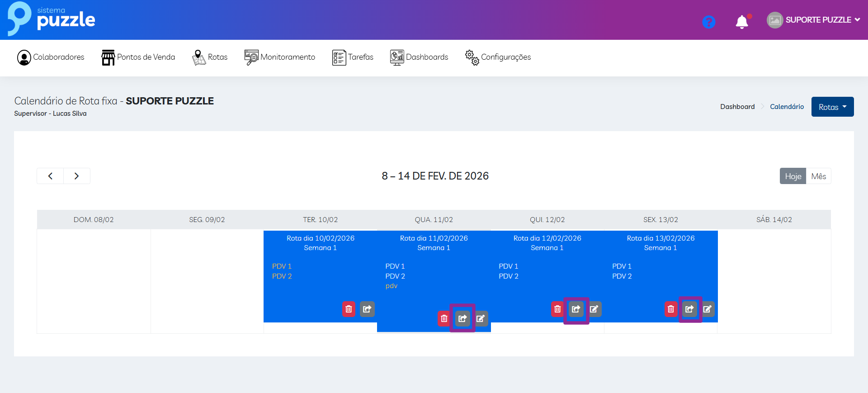
Task: Open the help question mark icon
Action: click(708, 21)
